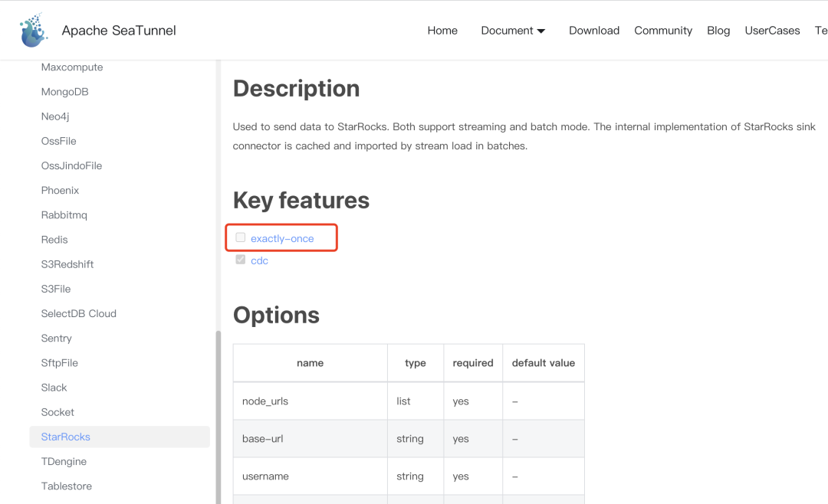Go to the Community section
The width and height of the screenshot is (828, 504).
tap(662, 30)
